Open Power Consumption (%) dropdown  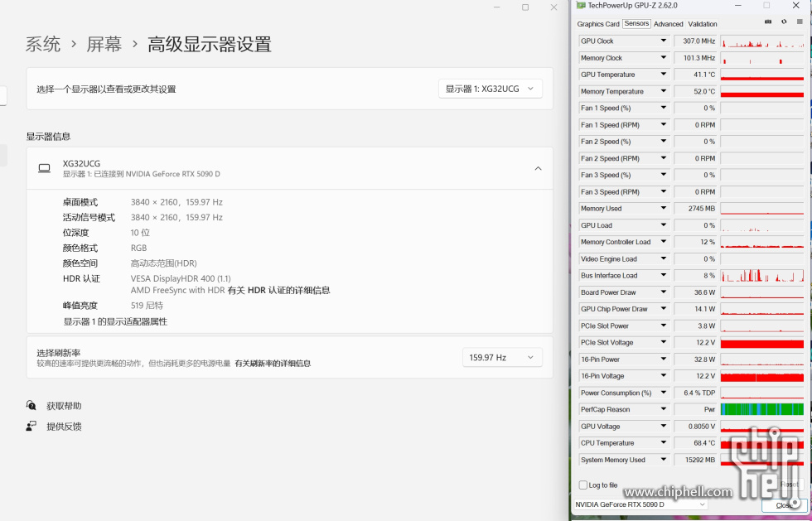click(x=663, y=393)
